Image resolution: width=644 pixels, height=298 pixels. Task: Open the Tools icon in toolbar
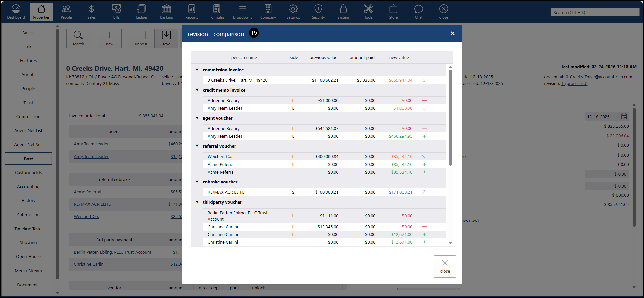tap(368, 12)
